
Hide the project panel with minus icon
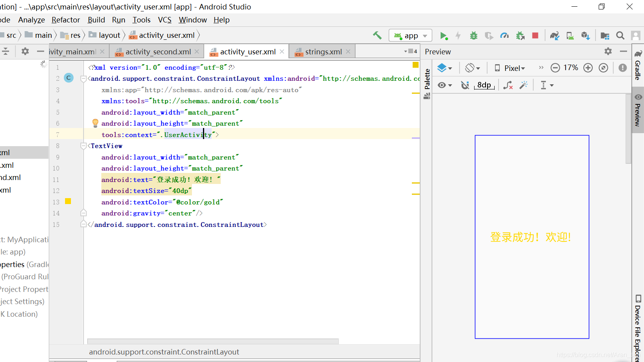(x=40, y=51)
